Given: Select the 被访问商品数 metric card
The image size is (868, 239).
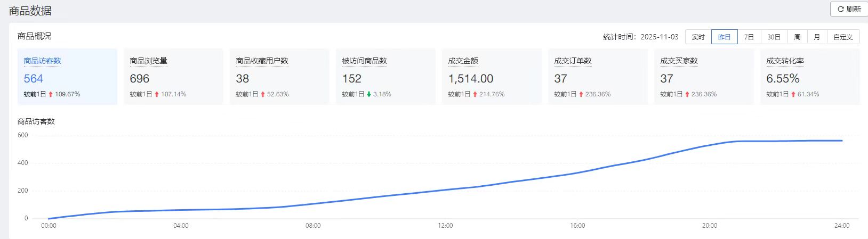Looking at the screenshot, I should pos(385,77).
